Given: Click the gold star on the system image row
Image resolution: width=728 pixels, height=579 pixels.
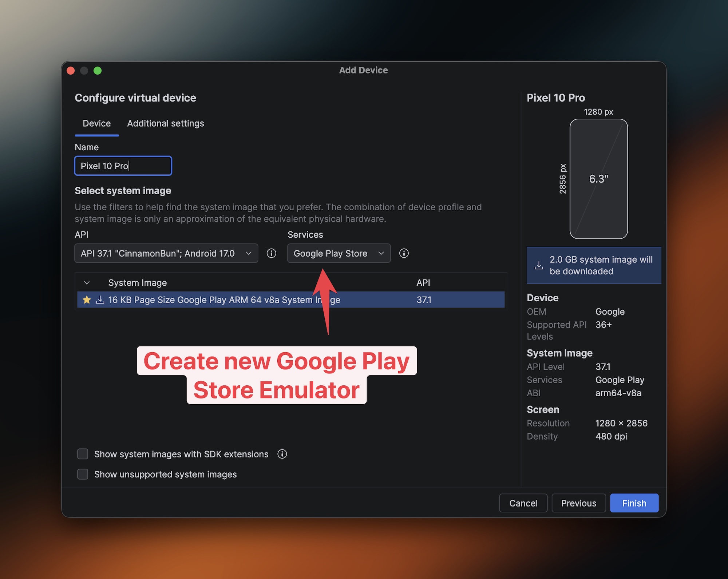Looking at the screenshot, I should tap(87, 300).
